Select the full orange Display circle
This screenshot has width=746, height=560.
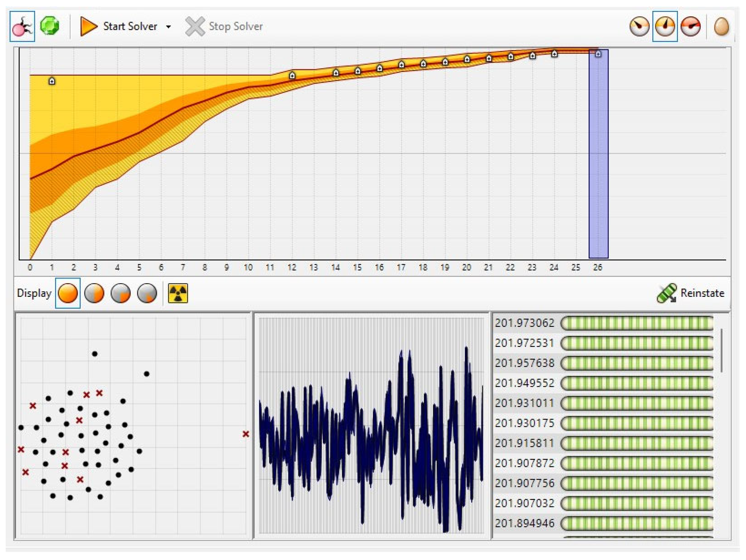click(x=68, y=293)
